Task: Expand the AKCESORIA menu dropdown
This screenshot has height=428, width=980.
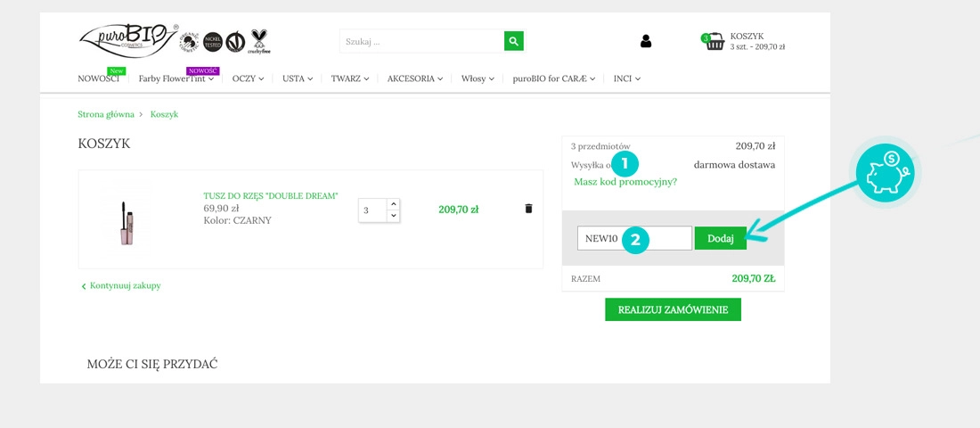Action: [x=415, y=78]
